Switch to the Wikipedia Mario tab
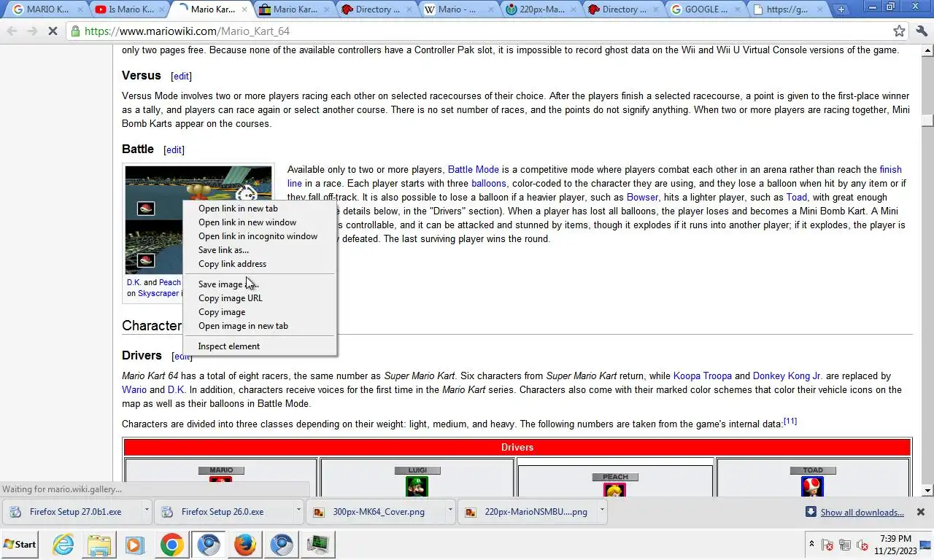The height and width of the screenshot is (560, 934). (455, 9)
